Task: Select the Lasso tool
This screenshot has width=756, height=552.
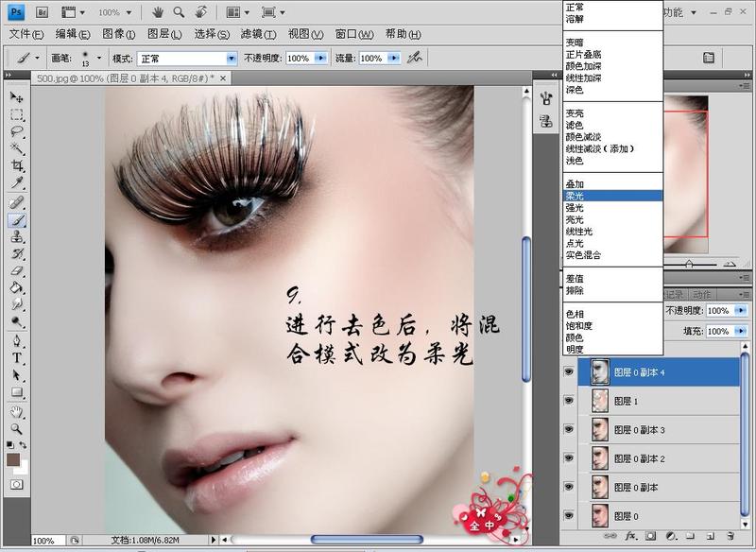Action: tap(17, 131)
